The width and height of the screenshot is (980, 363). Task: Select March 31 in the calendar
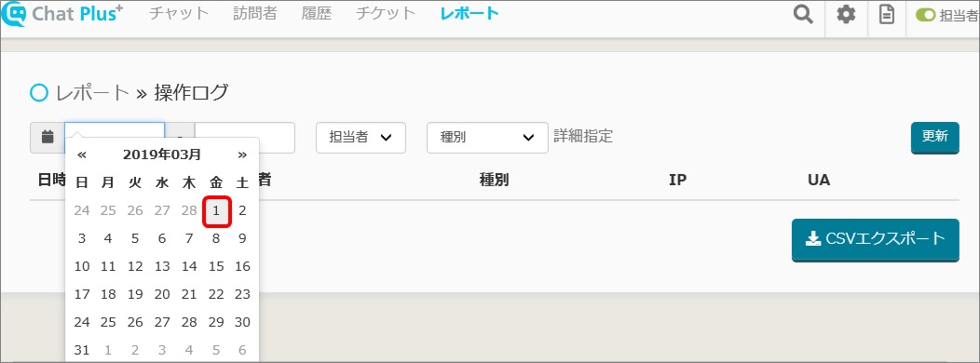pyautogui.click(x=82, y=350)
